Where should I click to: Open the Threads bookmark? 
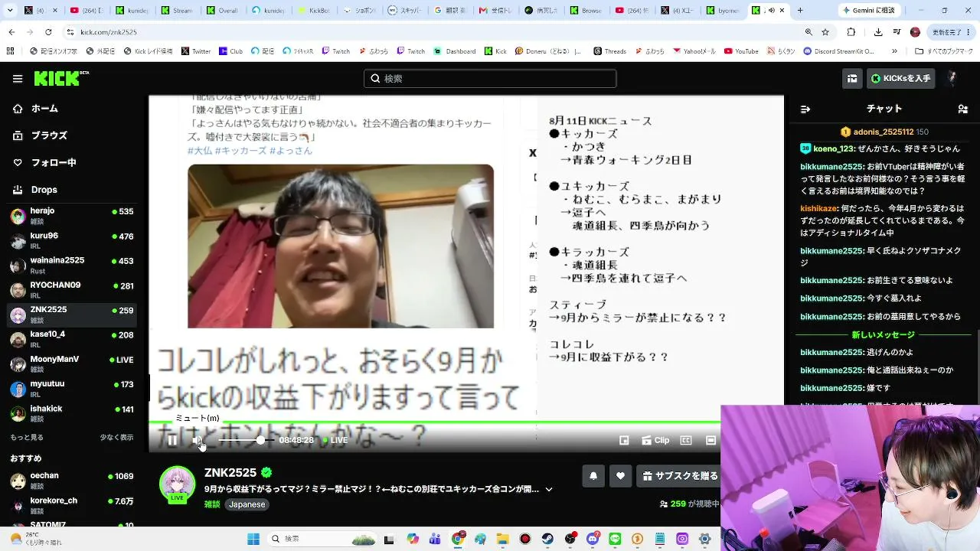click(x=609, y=51)
